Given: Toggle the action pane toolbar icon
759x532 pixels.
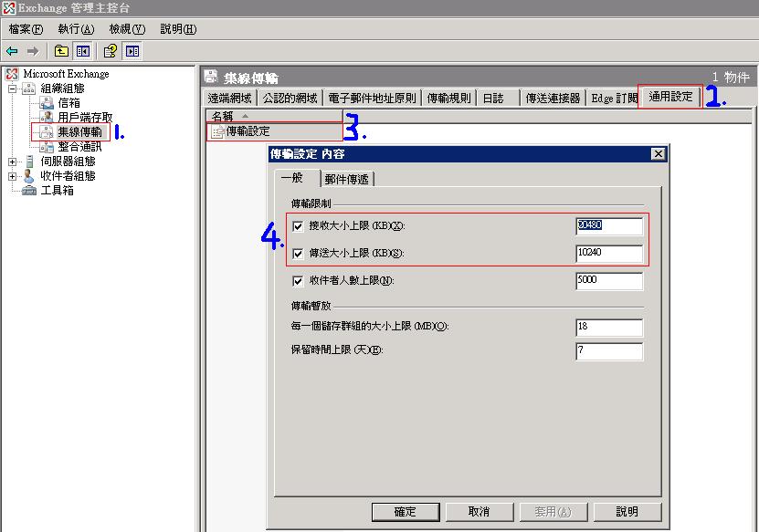Looking at the screenshot, I should tap(132, 51).
